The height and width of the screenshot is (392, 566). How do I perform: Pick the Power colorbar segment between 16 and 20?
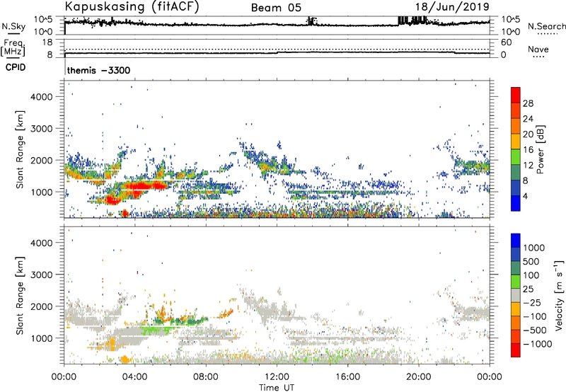point(516,141)
